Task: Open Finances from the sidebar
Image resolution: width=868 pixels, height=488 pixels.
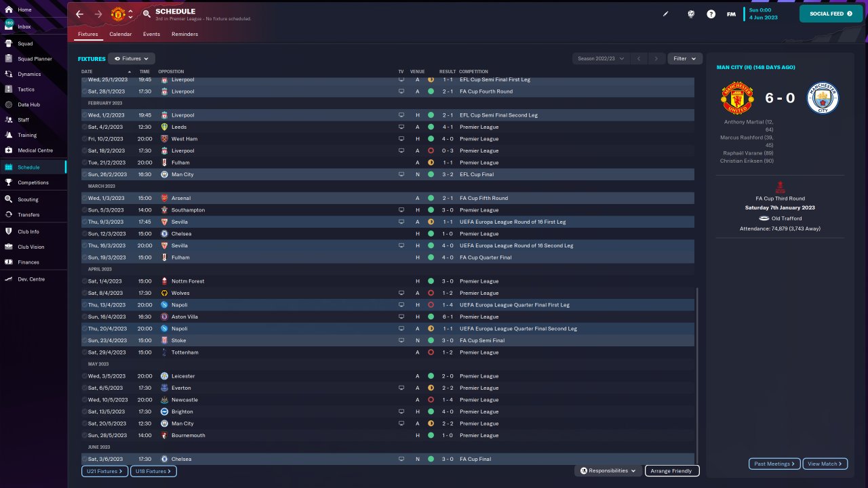Action: click(x=33, y=262)
